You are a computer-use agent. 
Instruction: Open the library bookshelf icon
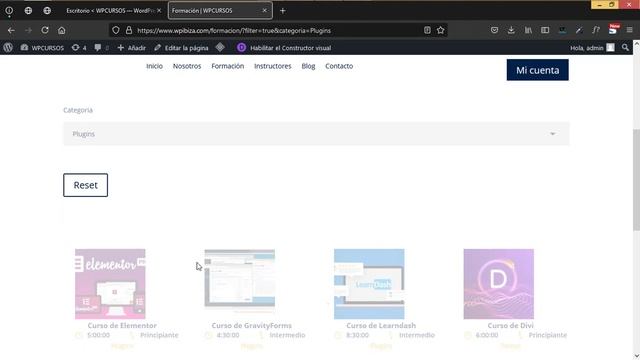coord(528,30)
